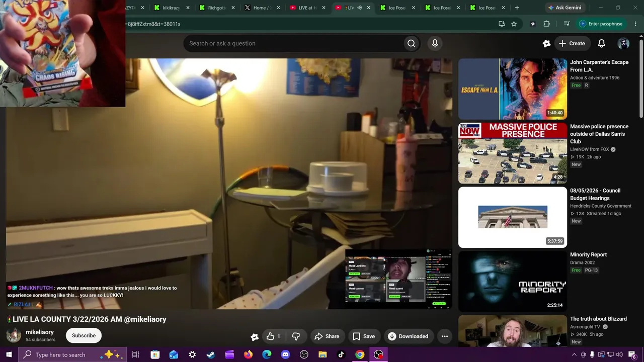Show hidden system tray icons
The height and width of the screenshot is (362, 644).
(x=574, y=354)
